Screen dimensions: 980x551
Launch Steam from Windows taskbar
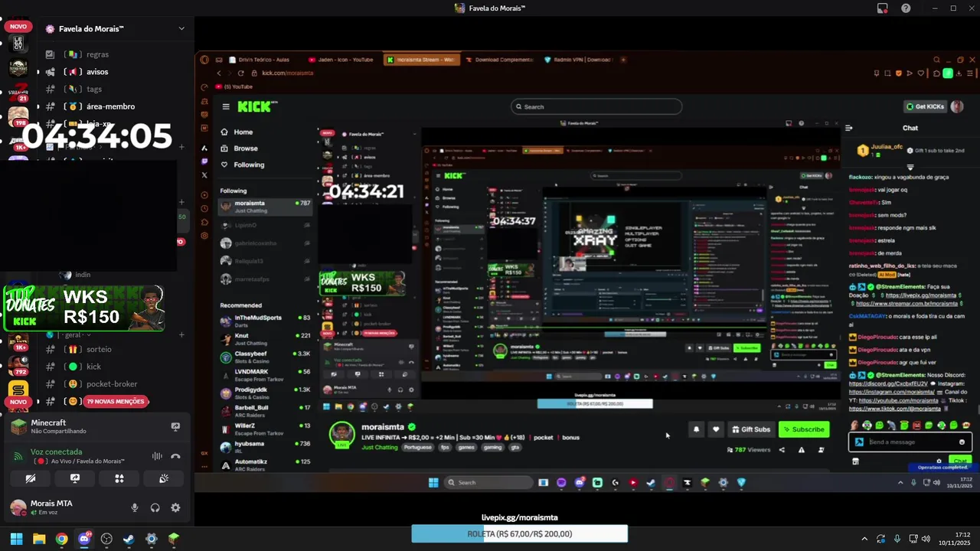(129, 539)
